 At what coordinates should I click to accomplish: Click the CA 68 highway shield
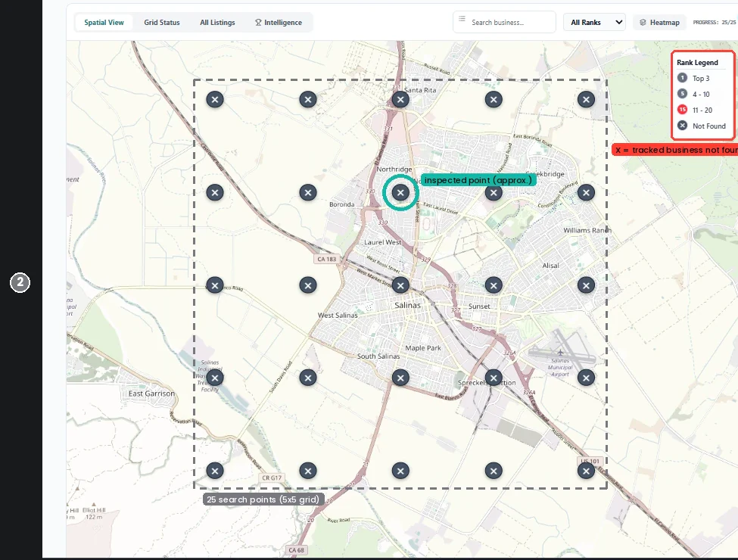[297, 550]
